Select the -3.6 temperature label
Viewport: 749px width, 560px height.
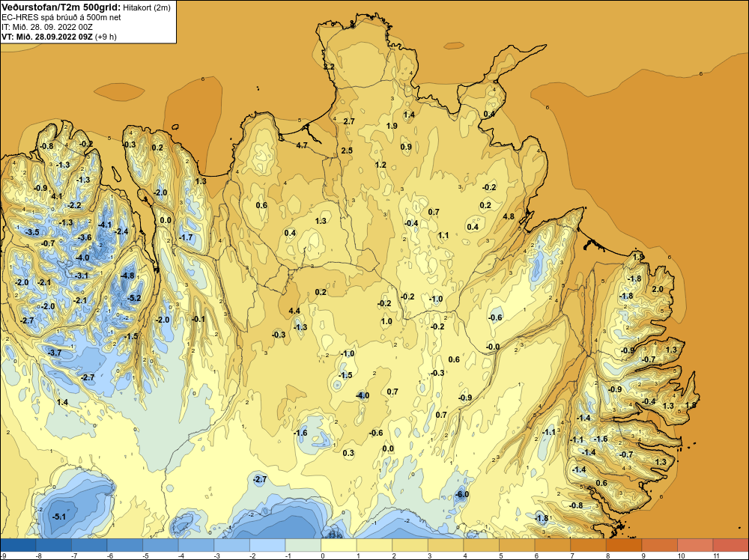[85, 237]
